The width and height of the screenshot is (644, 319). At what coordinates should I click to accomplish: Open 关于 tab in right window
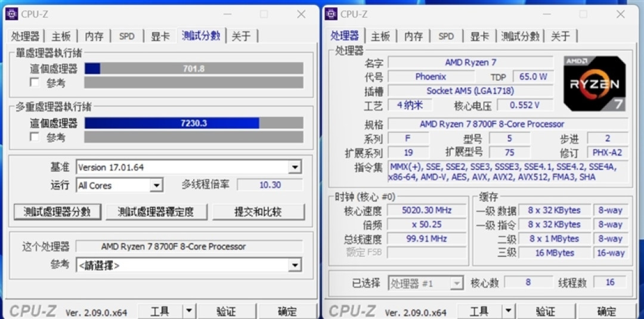(x=560, y=36)
